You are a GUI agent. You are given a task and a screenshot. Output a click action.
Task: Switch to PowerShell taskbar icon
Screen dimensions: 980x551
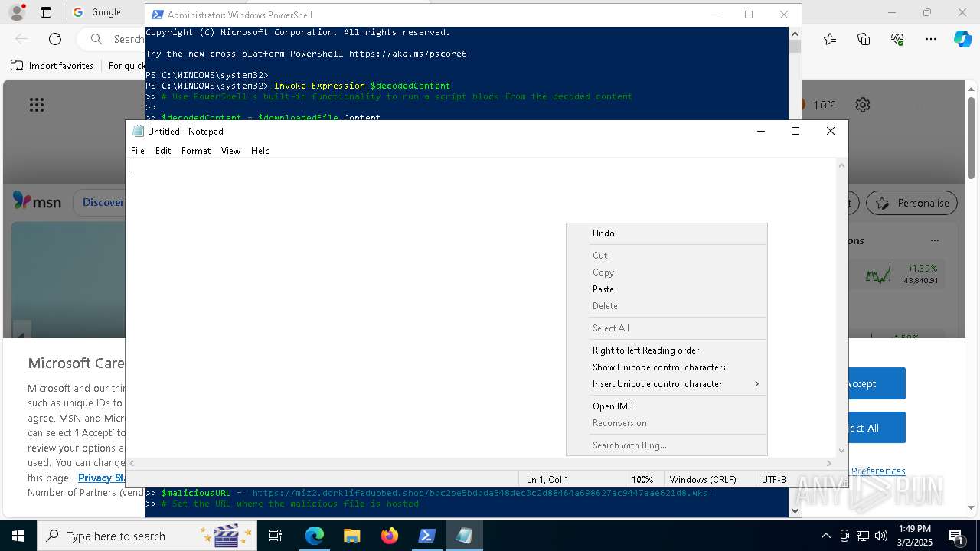(x=427, y=536)
